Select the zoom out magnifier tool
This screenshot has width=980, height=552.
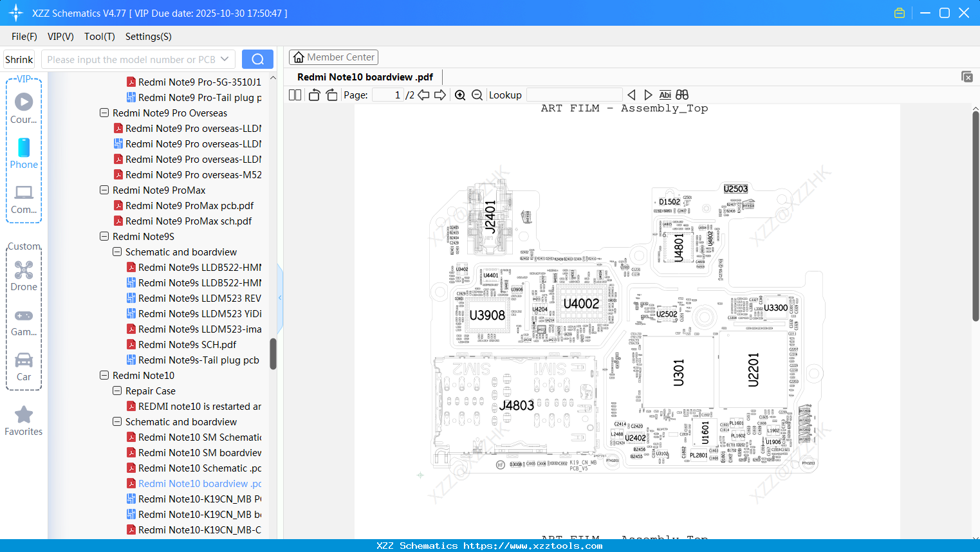(x=476, y=95)
